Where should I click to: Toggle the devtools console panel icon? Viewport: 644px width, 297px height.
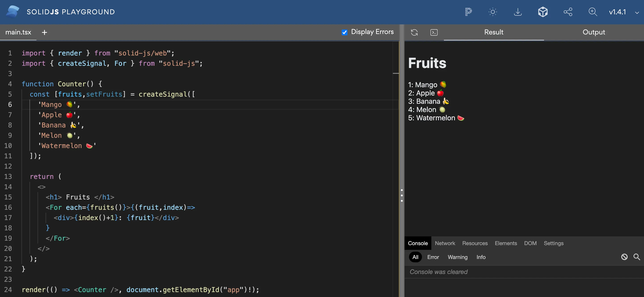point(434,32)
